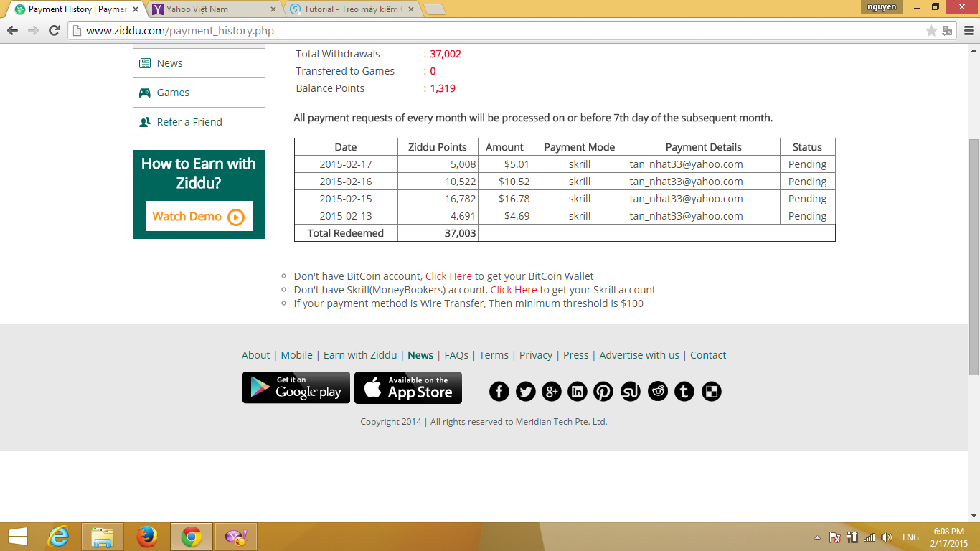Screen dimensions: 980x551
Task: Open the Action Center flag icon
Action: click(x=835, y=537)
